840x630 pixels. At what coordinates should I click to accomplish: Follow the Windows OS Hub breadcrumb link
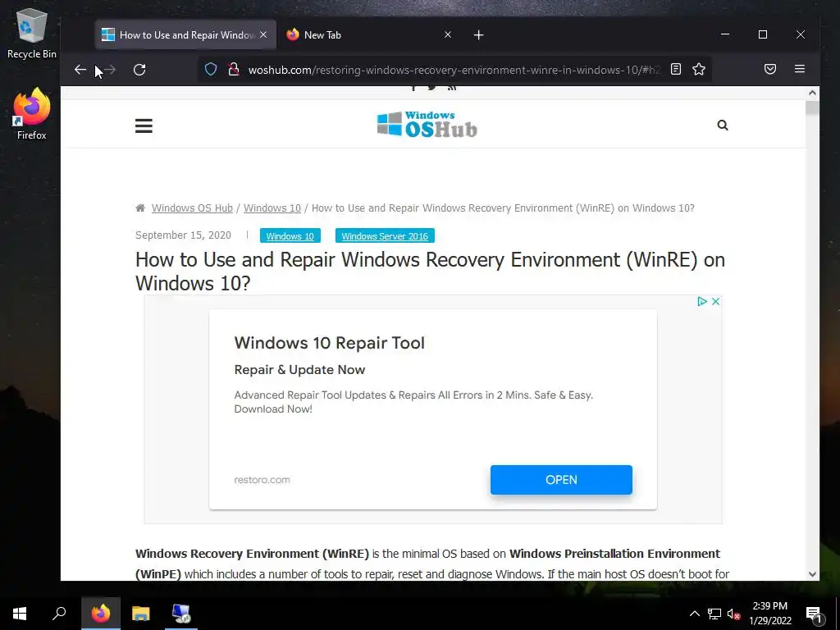click(192, 208)
